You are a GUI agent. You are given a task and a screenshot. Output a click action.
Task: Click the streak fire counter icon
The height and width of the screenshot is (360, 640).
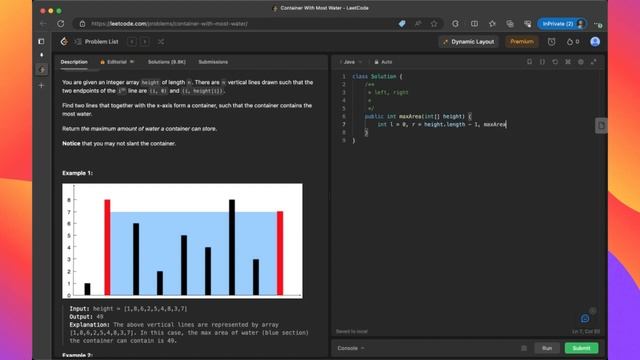coord(573,42)
